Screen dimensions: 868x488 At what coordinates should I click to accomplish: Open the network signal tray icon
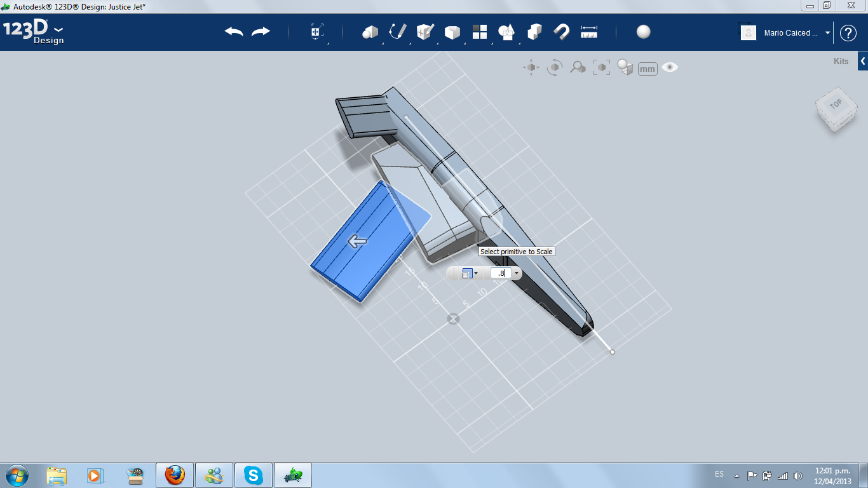tap(783, 476)
